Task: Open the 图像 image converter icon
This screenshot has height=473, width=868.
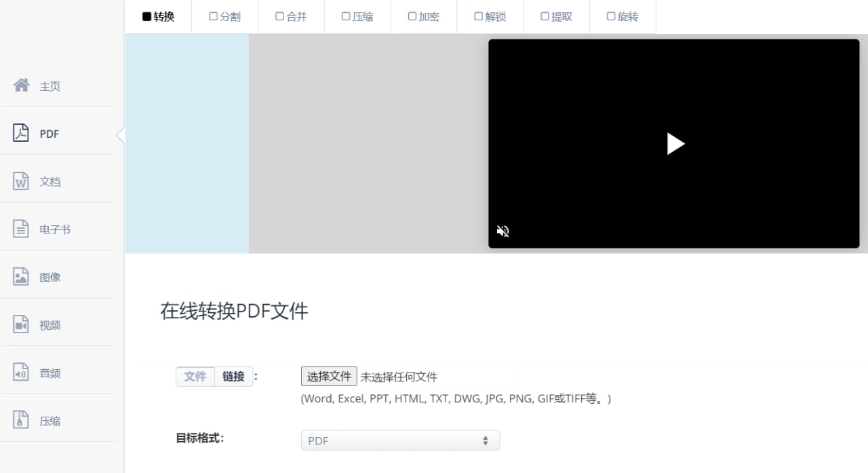Action: pyautogui.click(x=20, y=276)
